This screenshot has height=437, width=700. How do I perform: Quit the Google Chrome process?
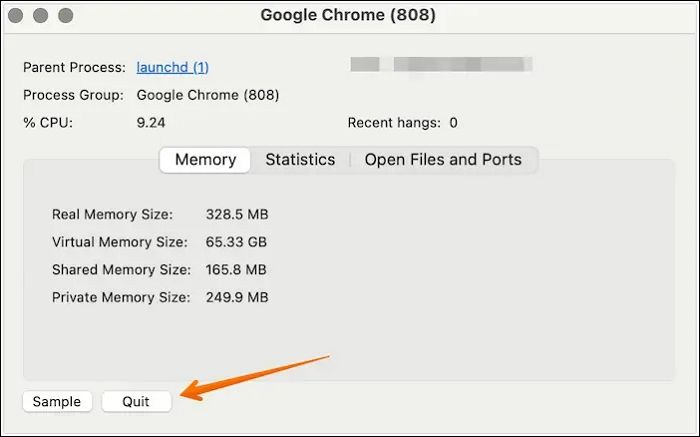click(136, 401)
